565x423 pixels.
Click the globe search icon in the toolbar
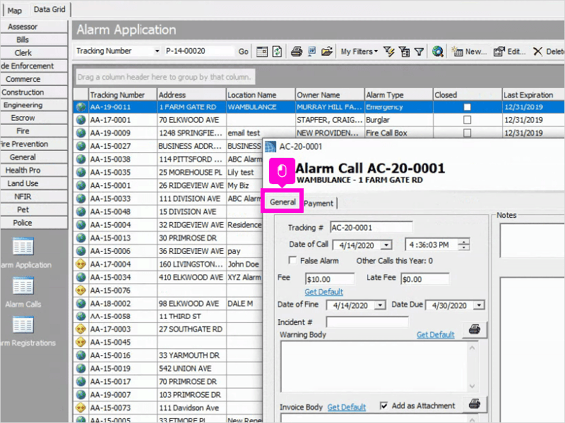[x=437, y=52]
